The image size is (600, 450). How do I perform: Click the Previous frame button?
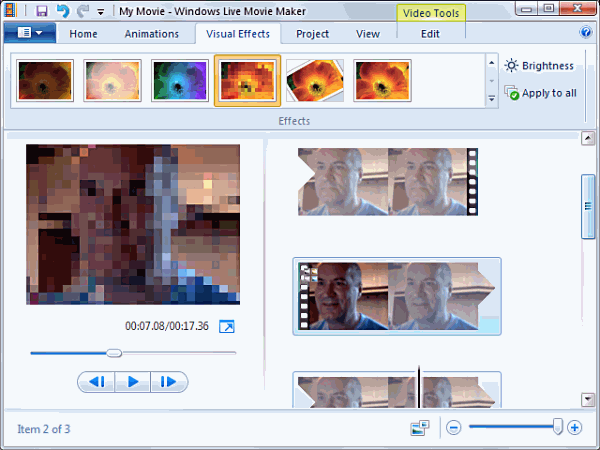(96, 382)
